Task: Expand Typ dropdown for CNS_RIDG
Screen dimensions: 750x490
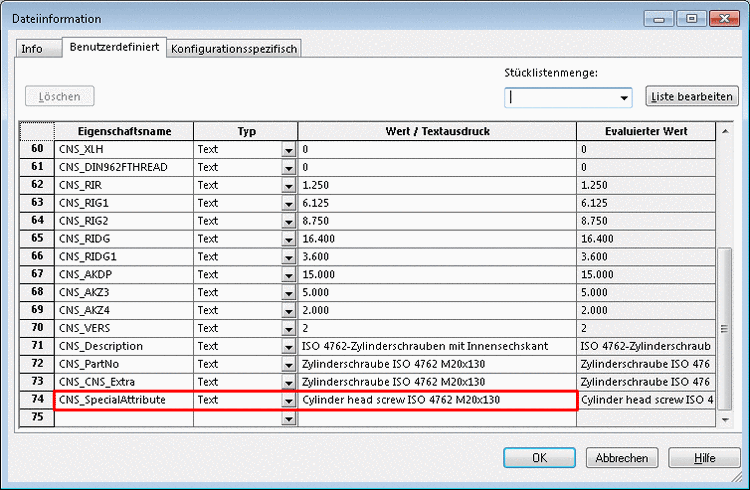Action: coord(288,239)
